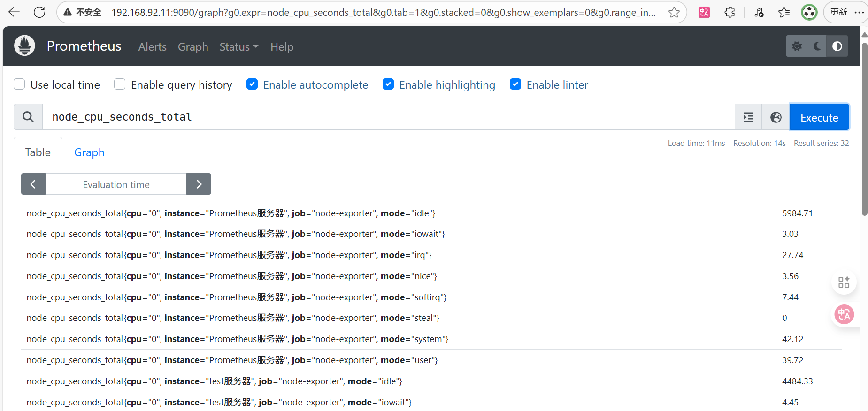
Task: Enable query history checkbox
Action: [120, 84]
